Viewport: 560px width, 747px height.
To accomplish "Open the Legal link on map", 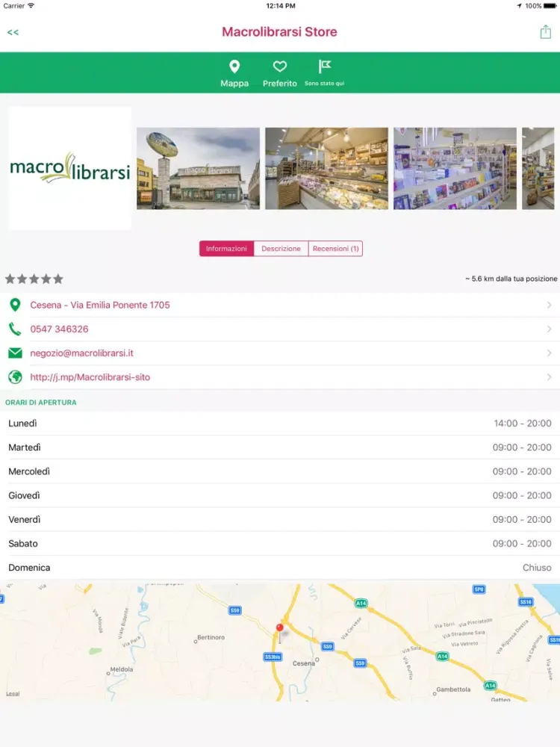I will pos(13,694).
